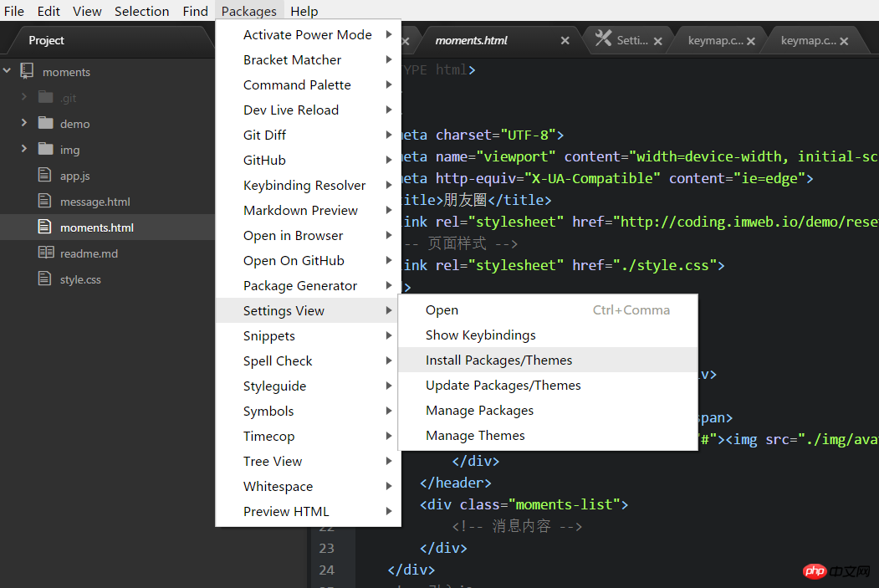The width and height of the screenshot is (879, 588).
Task: Select the Package Generator menu entry
Action: click(x=308, y=286)
